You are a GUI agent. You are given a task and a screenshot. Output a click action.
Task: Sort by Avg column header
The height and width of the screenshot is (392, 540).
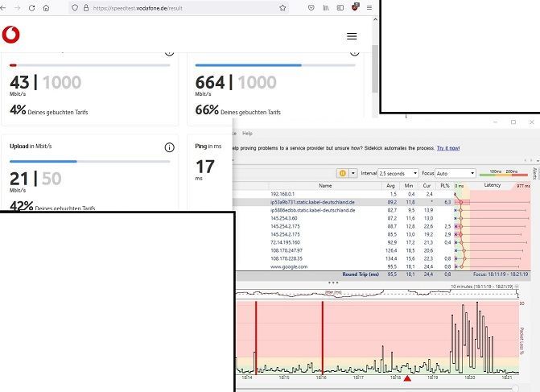click(x=390, y=186)
